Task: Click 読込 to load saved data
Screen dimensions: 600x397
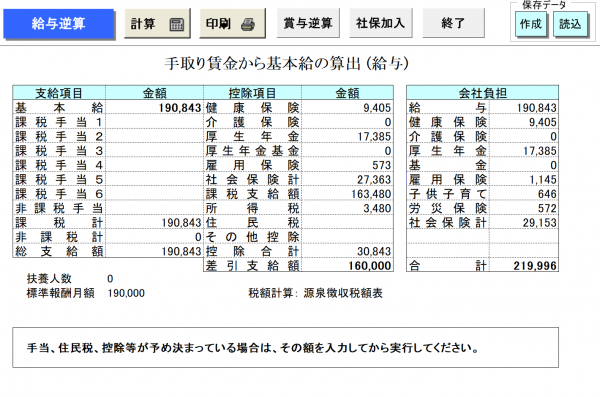Action: (x=570, y=24)
